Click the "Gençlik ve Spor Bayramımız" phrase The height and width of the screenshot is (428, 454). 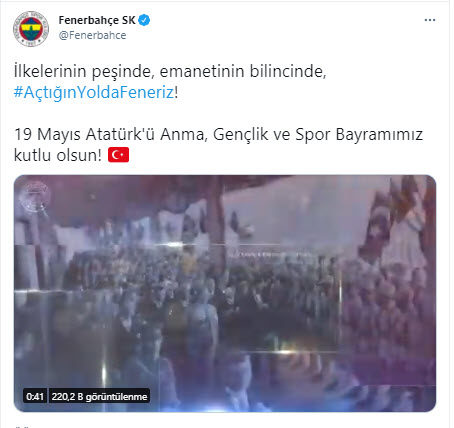pyautogui.click(x=318, y=135)
